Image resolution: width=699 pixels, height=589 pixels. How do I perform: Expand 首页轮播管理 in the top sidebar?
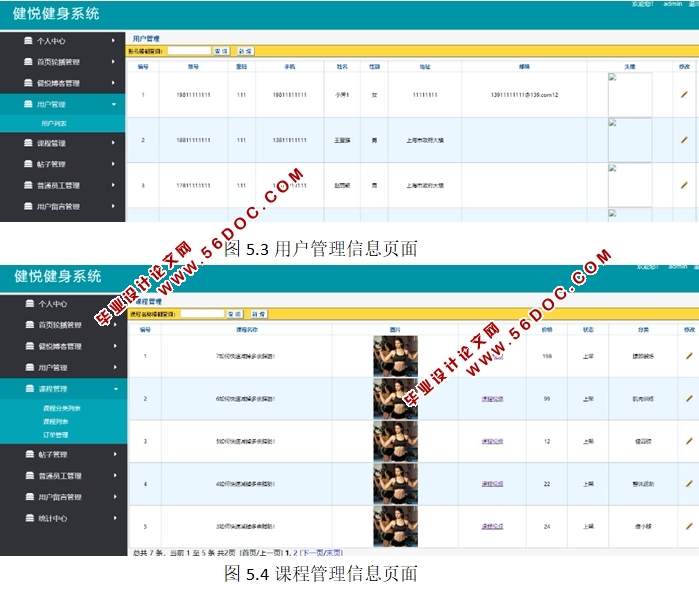tap(113, 62)
